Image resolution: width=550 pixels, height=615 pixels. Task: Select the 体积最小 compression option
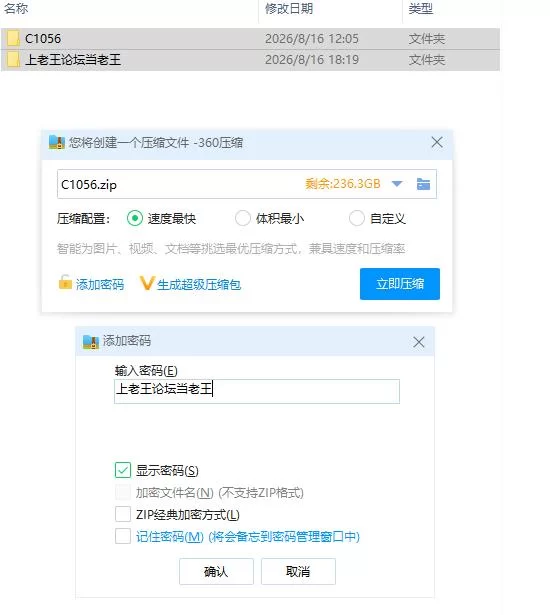click(243, 218)
